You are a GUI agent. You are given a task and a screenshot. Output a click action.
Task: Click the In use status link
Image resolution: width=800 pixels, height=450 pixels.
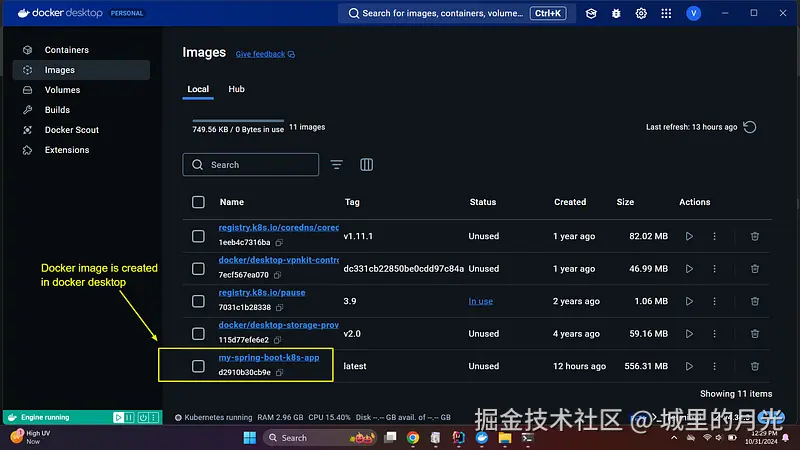(481, 302)
